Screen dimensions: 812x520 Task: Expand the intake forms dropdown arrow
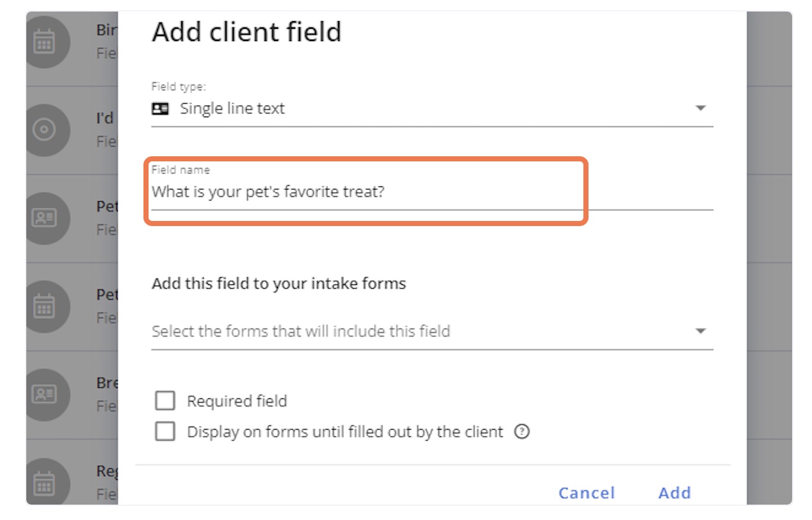(x=701, y=331)
